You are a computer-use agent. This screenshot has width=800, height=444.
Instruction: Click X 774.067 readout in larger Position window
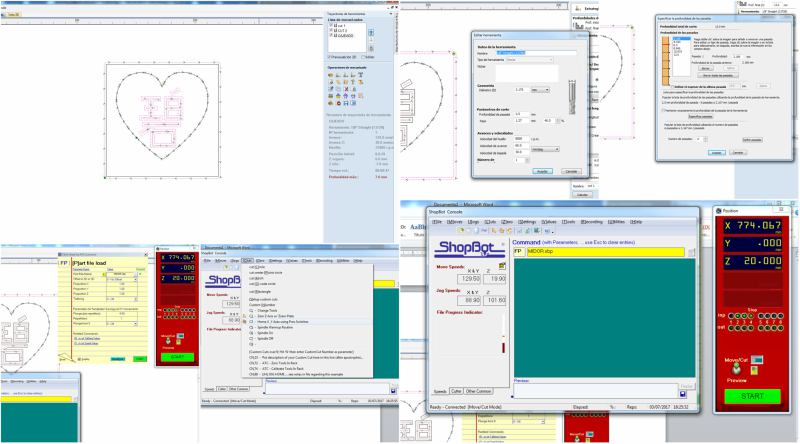click(753, 226)
